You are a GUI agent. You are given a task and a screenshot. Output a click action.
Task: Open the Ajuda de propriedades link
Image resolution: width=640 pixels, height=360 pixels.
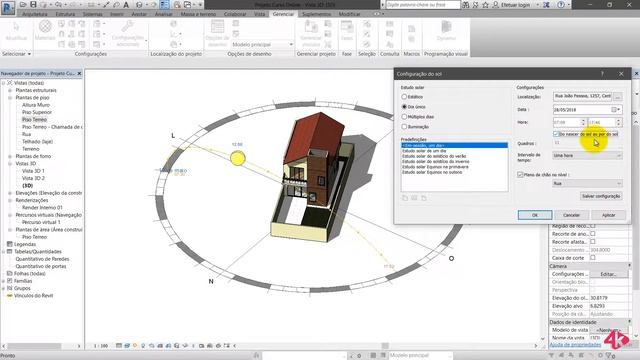(575, 345)
